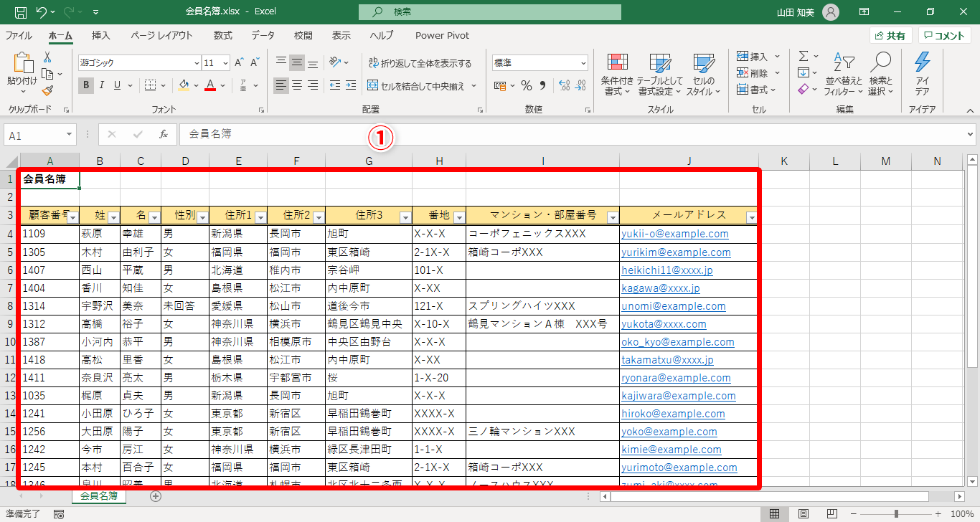Open the yukii-o@example.com email link
Screen dimensions: 980x522
(675, 234)
